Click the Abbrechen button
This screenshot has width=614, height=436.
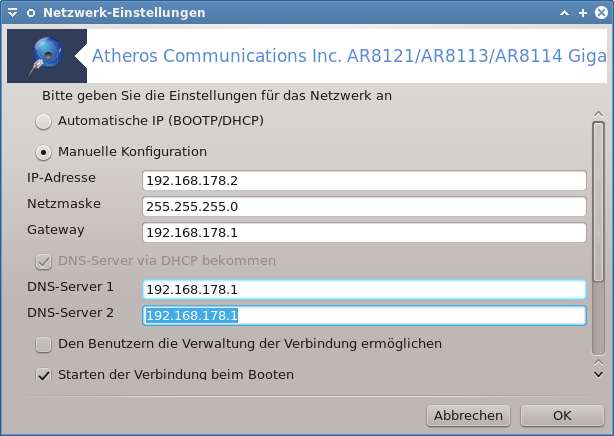468,416
